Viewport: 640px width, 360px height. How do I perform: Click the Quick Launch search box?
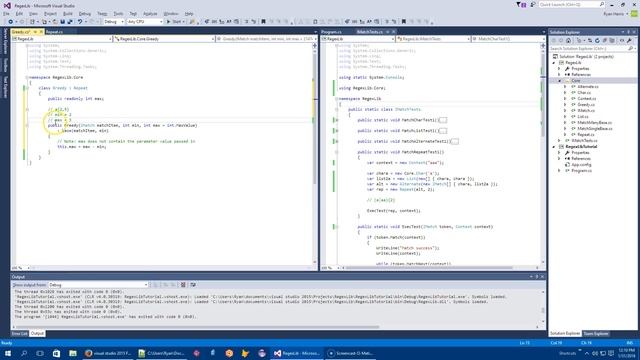[571, 4]
